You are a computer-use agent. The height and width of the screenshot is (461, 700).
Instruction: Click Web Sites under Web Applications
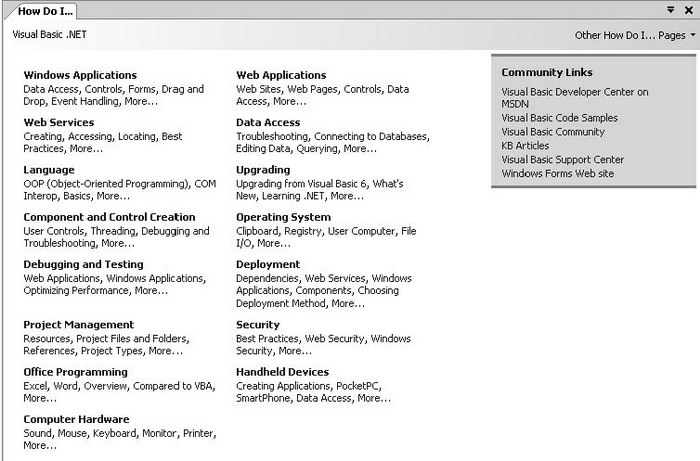(x=258, y=89)
